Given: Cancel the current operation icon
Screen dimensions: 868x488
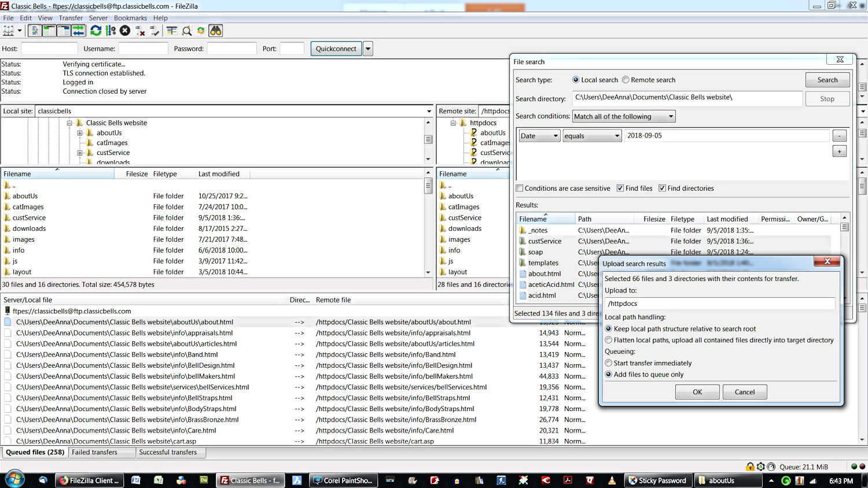Looking at the screenshot, I should coord(125,31).
